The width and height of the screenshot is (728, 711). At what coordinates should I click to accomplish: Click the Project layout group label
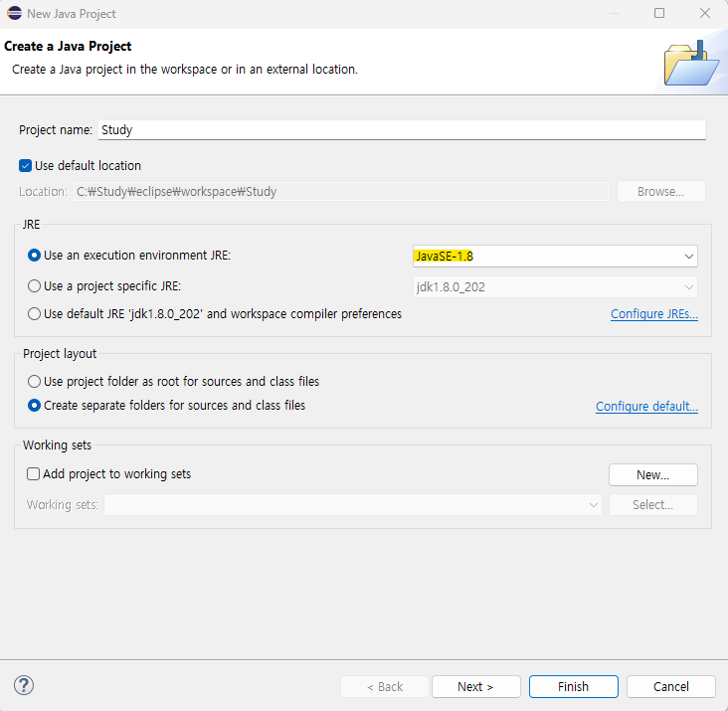(60, 354)
